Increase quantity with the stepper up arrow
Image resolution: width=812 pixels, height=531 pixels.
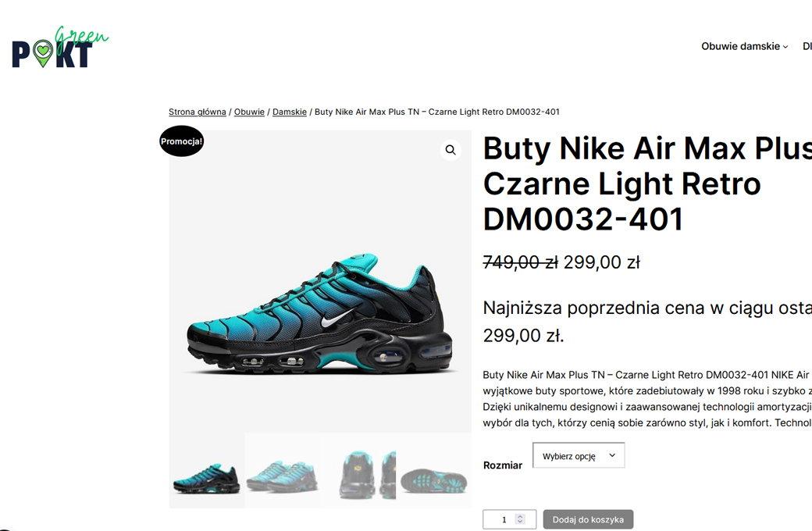(x=521, y=516)
